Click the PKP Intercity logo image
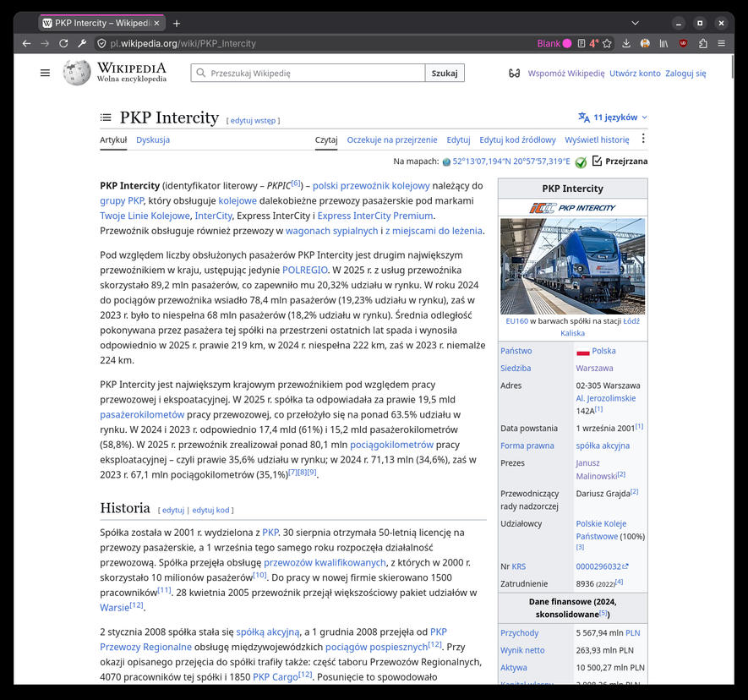 pos(572,208)
